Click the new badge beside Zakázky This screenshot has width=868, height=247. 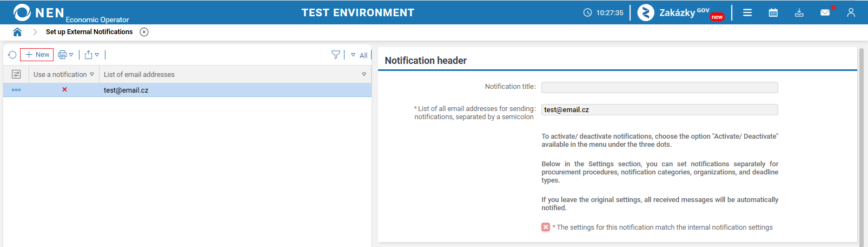tap(717, 17)
